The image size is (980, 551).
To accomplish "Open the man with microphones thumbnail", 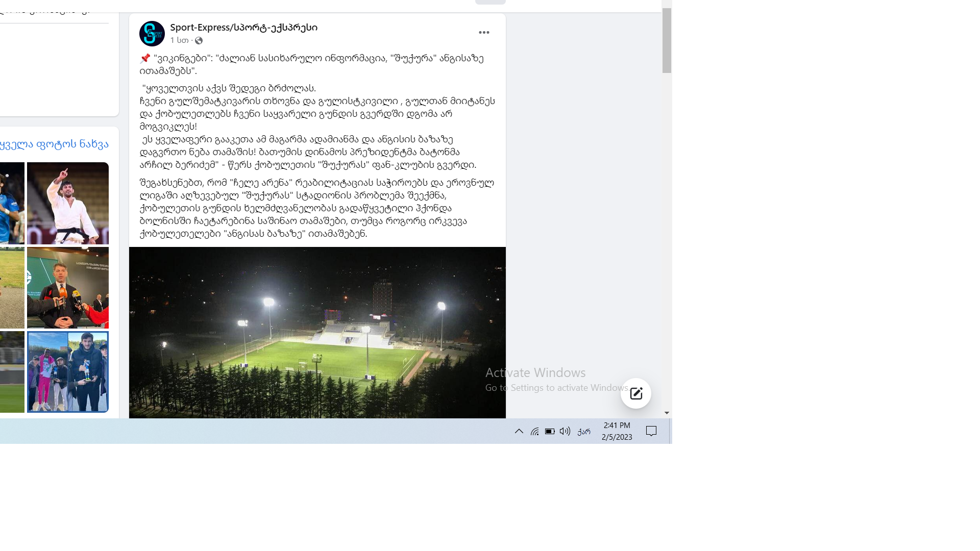I will (x=68, y=288).
